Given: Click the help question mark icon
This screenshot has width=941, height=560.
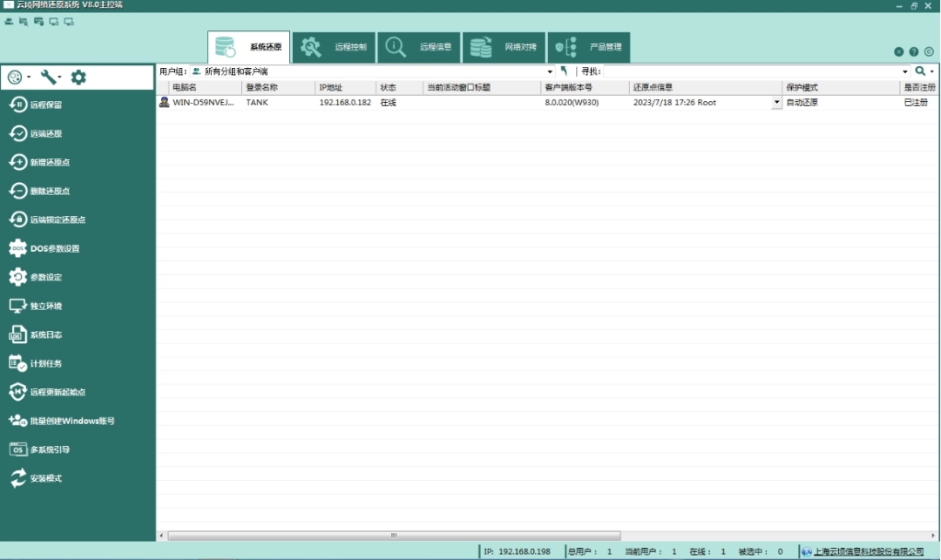Looking at the screenshot, I should [x=914, y=52].
